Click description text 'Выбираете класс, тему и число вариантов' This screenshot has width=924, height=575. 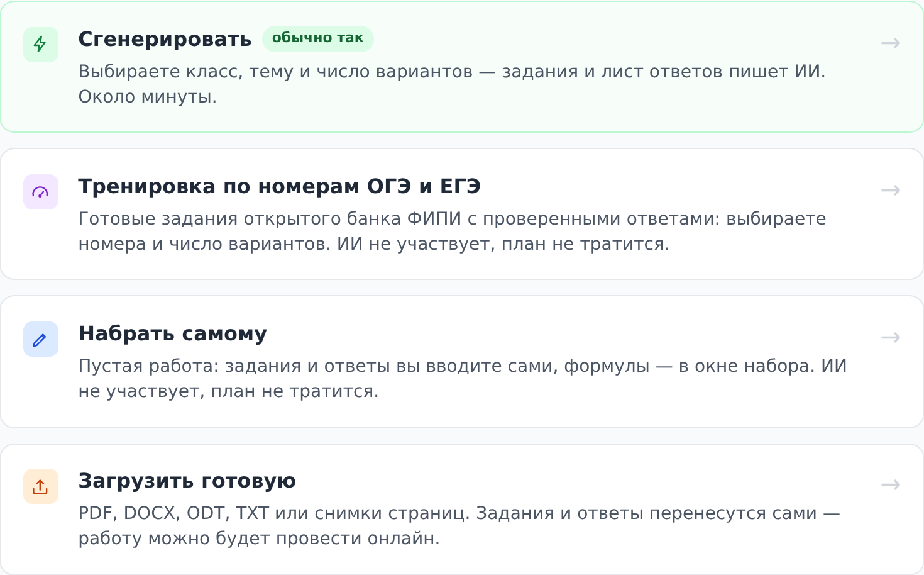click(x=275, y=72)
